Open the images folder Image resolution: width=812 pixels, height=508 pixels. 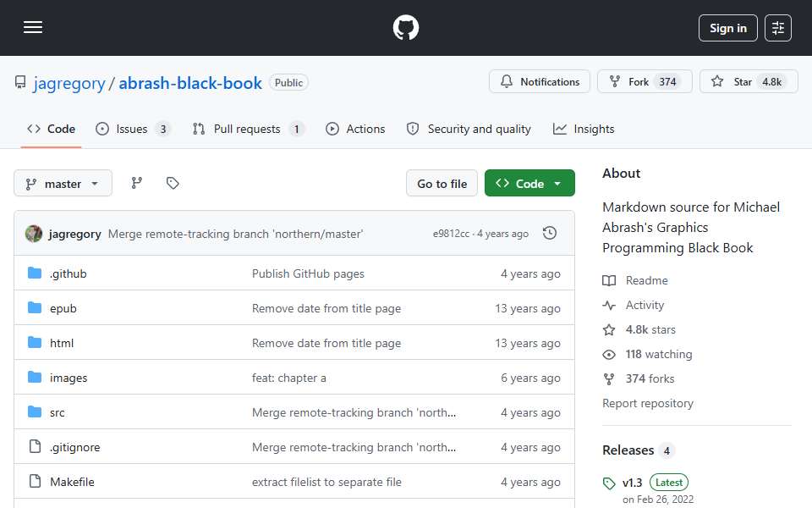pyautogui.click(x=69, y=378)
